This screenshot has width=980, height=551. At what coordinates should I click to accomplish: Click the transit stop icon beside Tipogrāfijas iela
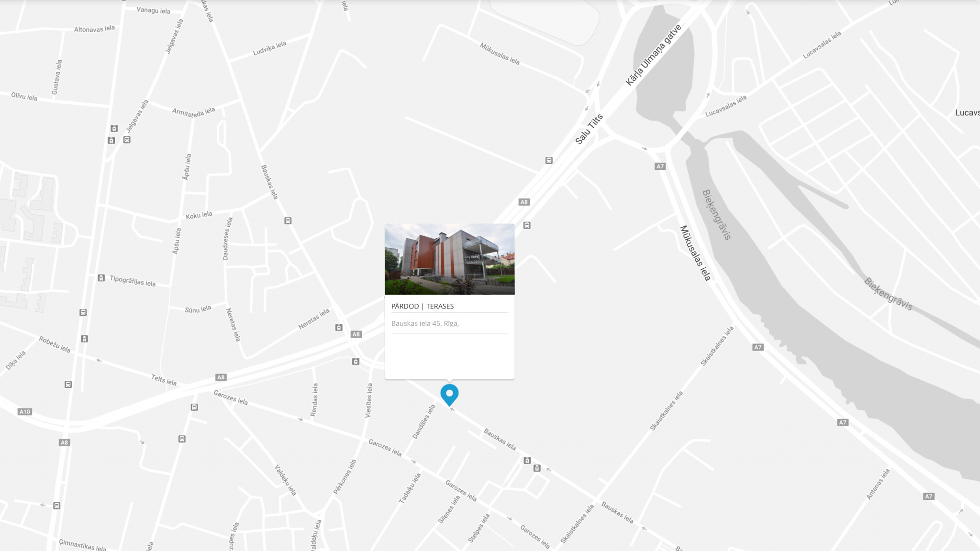[101, 278]
